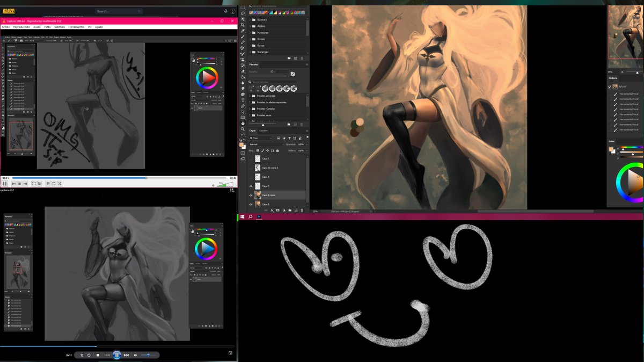Image resolution: width=644 pixels, height=362 pixels.
Task: Create new gradient group folder icon
Action: [289, 58]
